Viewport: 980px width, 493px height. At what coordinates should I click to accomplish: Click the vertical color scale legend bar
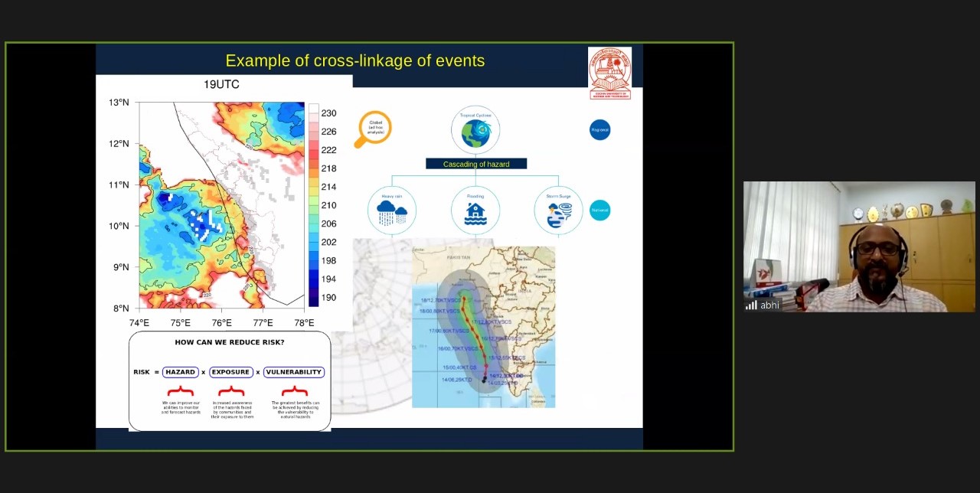tap(313, 205)
